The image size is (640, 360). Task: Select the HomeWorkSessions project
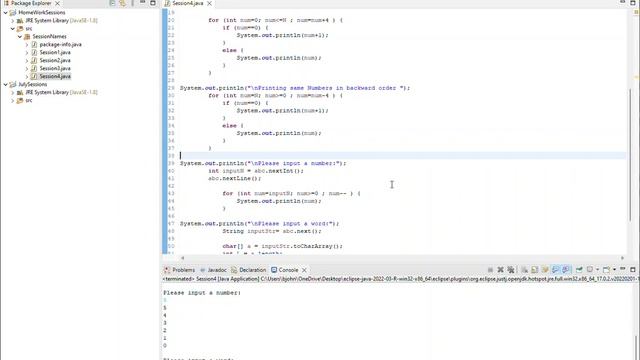point(42,13)
